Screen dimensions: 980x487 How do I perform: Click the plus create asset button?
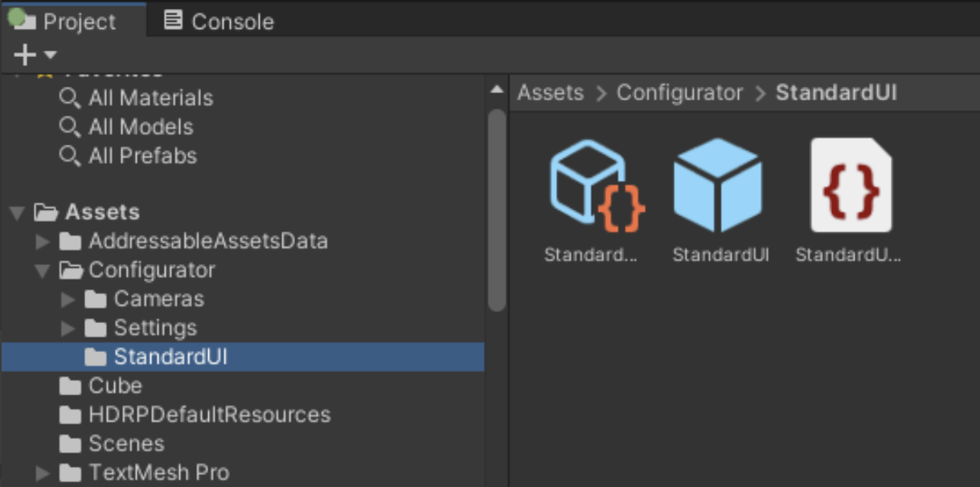coord(25,55)
